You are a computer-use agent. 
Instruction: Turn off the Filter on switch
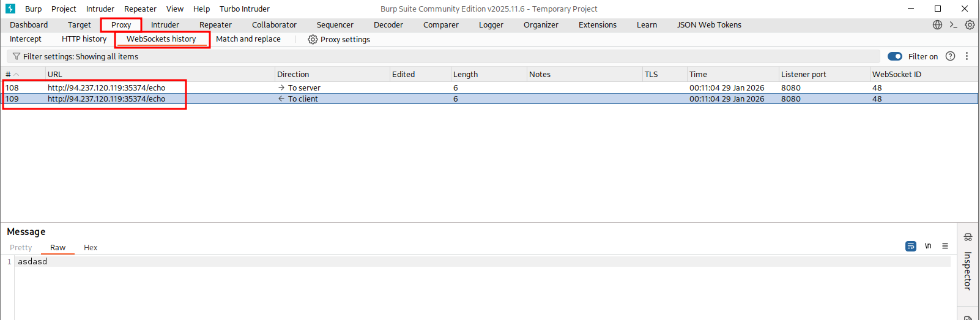pyautogui.click(x=895, y=56)
